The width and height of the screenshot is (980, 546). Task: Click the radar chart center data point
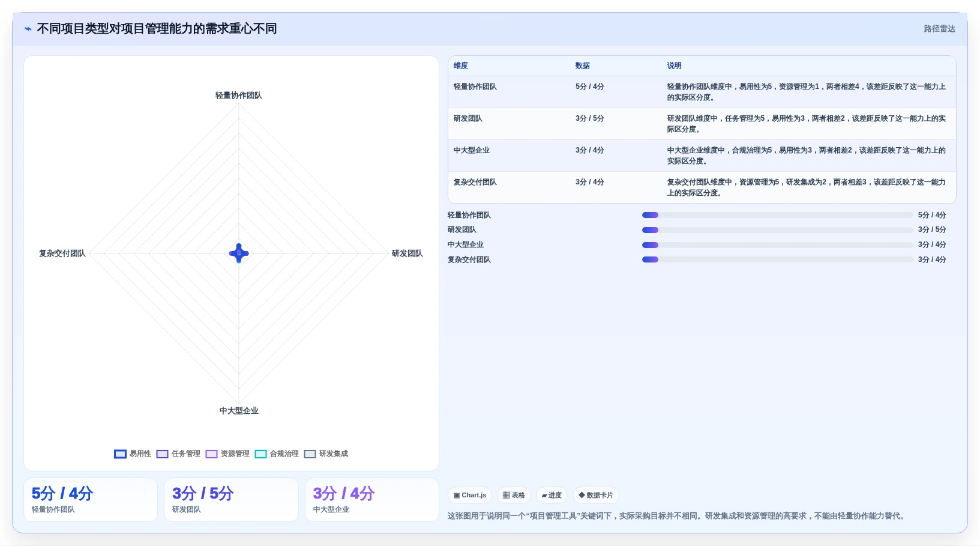coord(239,253)
